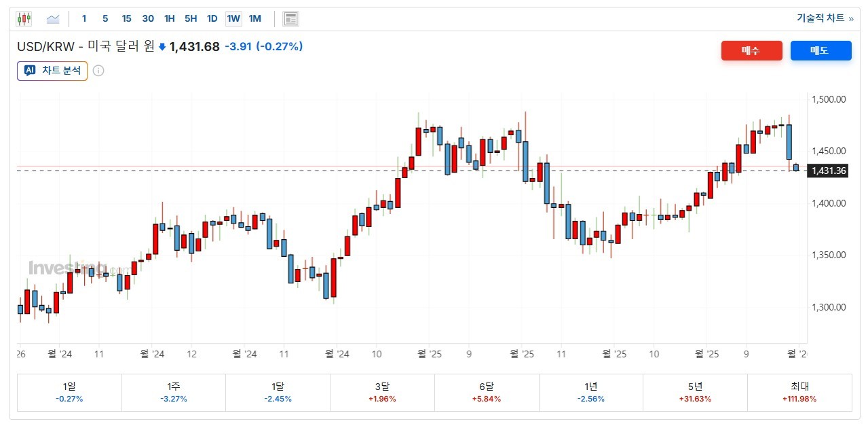The width and height of the screenshot is (868, 426).
Task: Select the 1M monthly interval
Action: 255,19
